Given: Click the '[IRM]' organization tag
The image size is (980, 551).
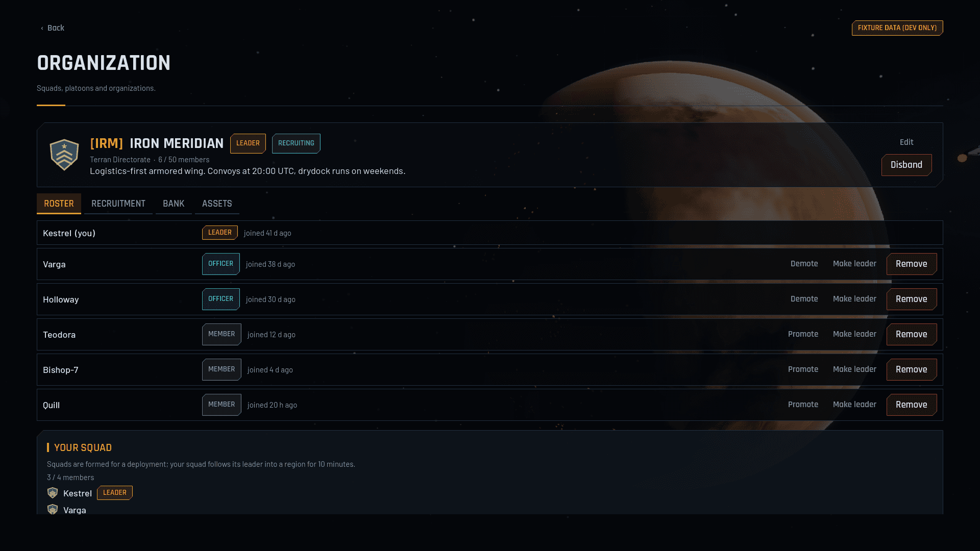Looking at the screenshot, I should pyautogui.click(x=107, y=143).
